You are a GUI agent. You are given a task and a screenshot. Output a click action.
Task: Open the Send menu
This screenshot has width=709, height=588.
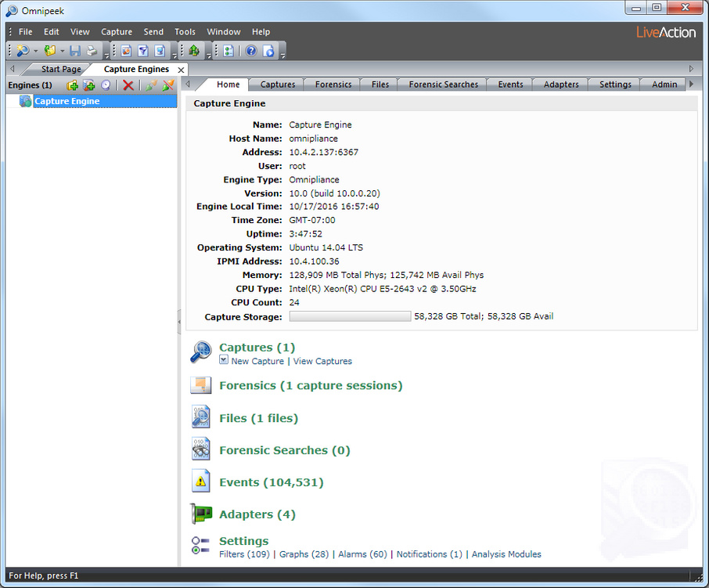tap(153, 31)
